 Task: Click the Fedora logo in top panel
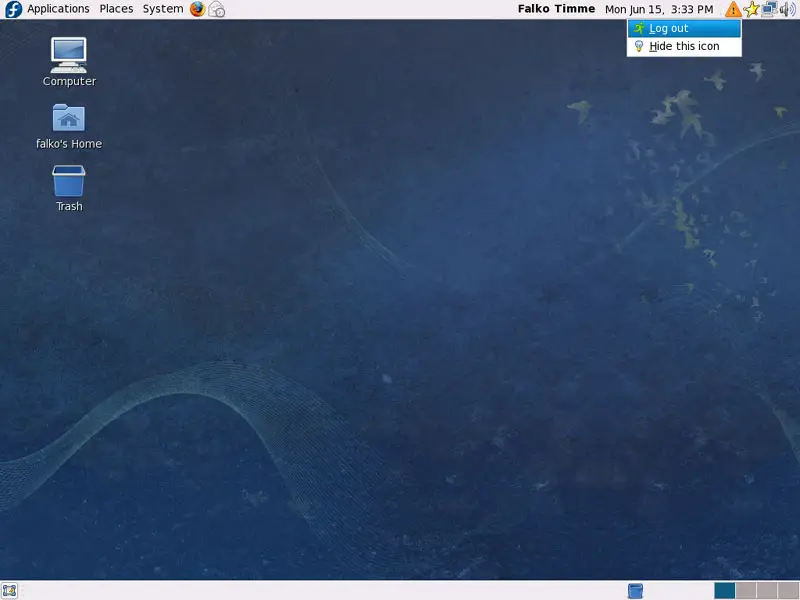point(13,9)
